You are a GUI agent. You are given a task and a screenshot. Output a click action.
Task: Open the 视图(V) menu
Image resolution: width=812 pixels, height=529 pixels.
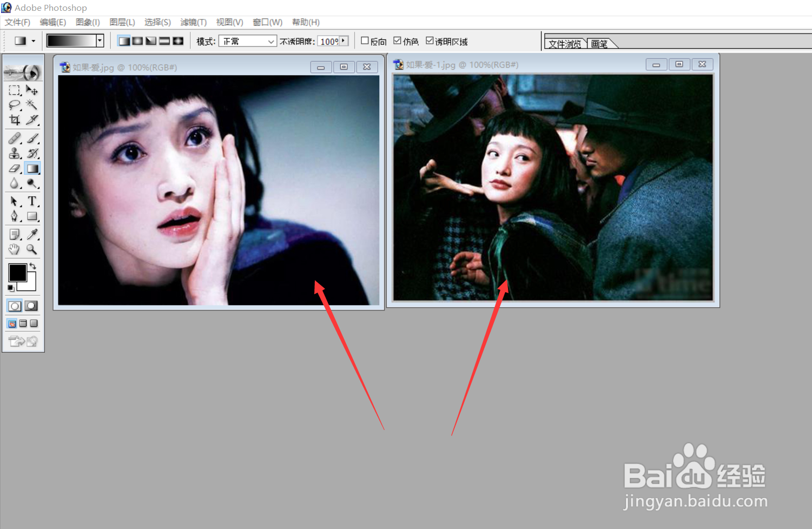point(229,22)
